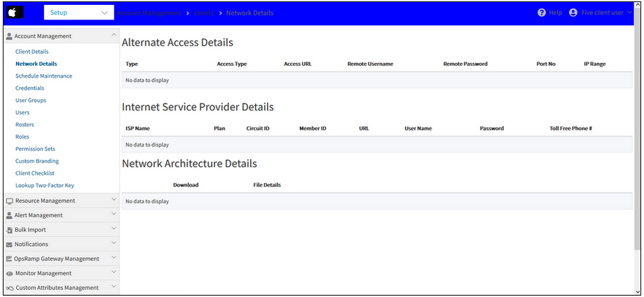Click ISP Name column header
This screenshot has height=297, width=644.
click(x=137, y=129)
